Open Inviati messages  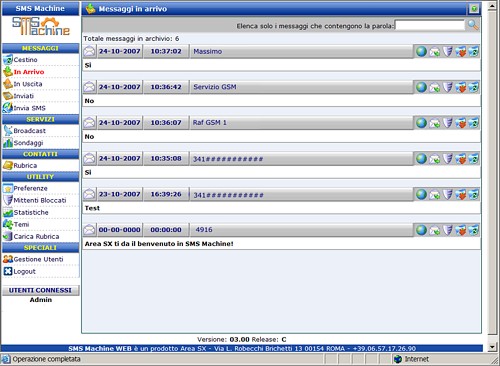point(23,96)
